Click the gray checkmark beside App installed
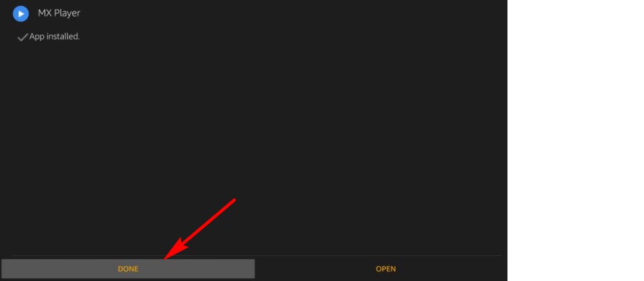The width and height of the screenshot is (644, 281). click(x=22, y=37)
